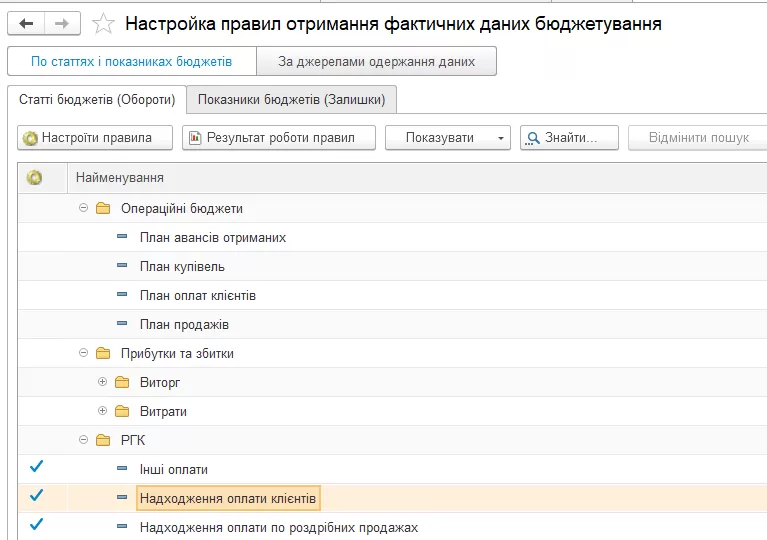This screenshot has height=540, width=767.
Task: Click item icon of План продажів
Action: tap(122, 323)
